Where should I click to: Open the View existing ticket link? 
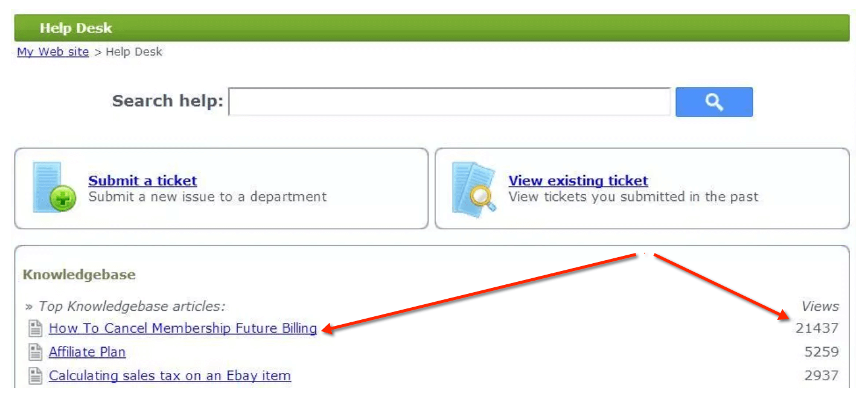[578, 180]
